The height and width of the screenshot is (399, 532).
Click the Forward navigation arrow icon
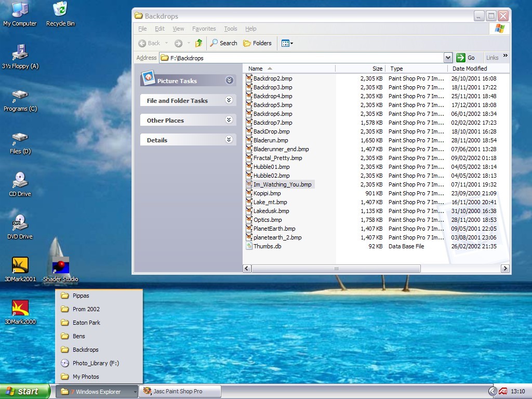point(178,43)
